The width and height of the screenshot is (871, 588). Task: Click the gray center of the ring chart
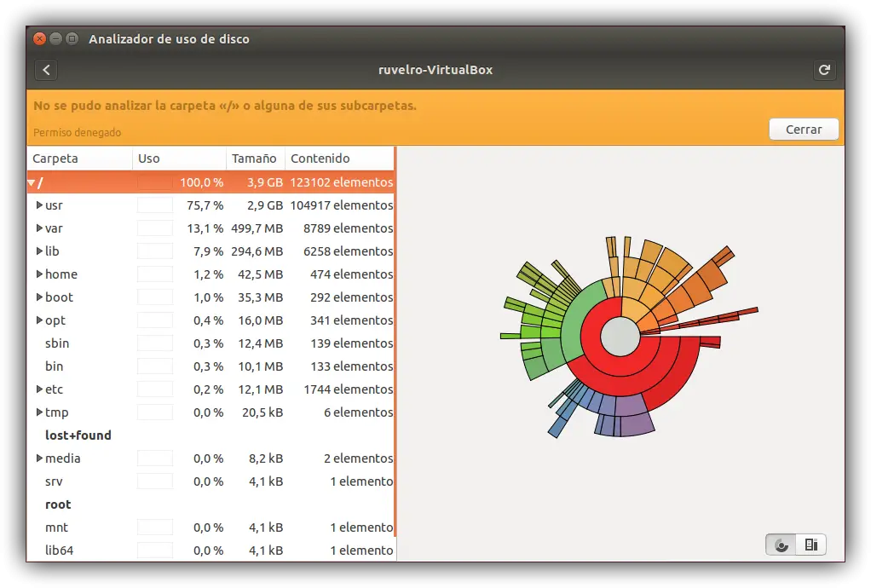[x=620, y=337]
